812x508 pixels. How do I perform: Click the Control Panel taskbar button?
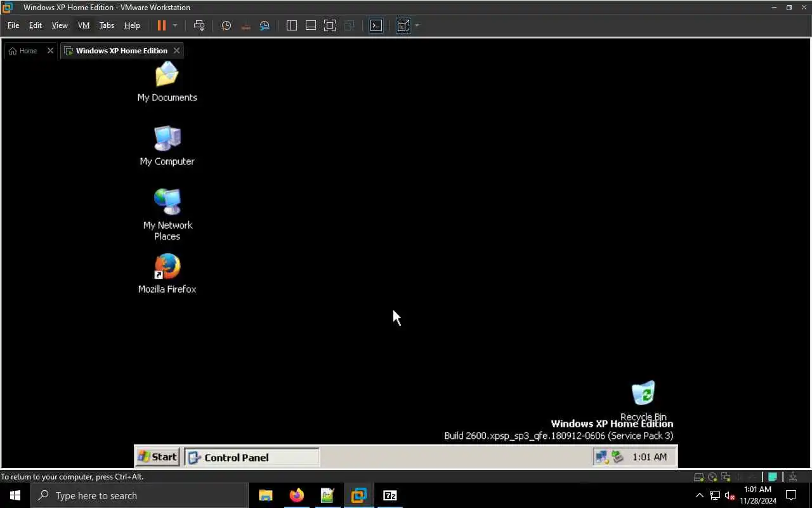pos(252,457)
